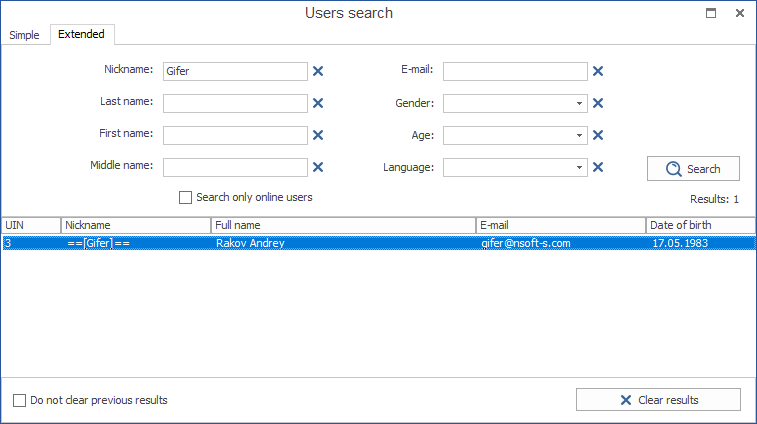The height and width of the screenshot is (424, 757).
Task: Expand the Age dropdown
Action: pos(579,135)
